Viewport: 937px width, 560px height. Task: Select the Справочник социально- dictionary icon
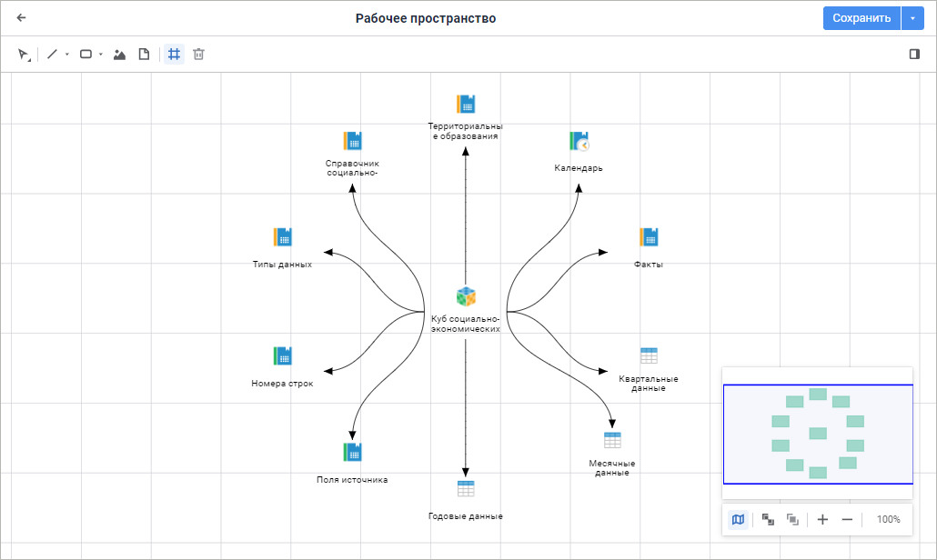click(353, 141)
